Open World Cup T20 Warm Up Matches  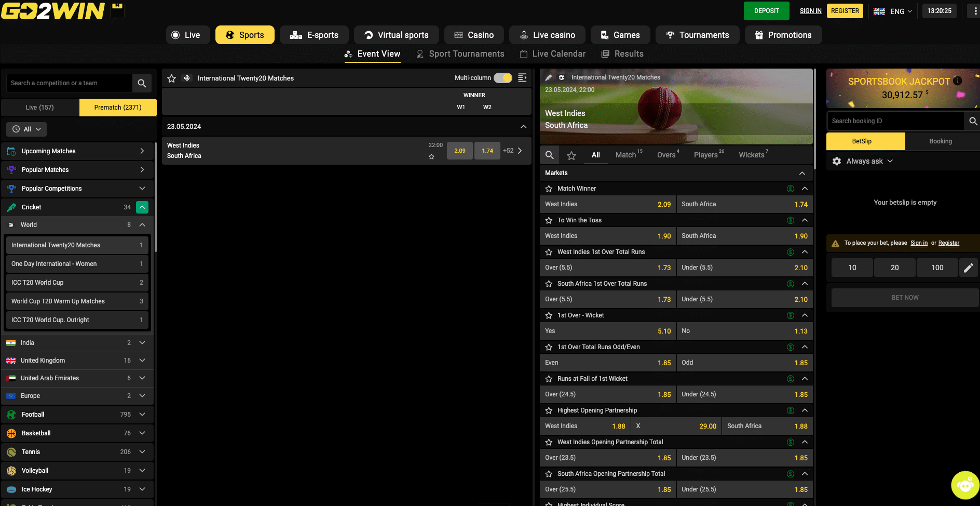tap(77, 301)
